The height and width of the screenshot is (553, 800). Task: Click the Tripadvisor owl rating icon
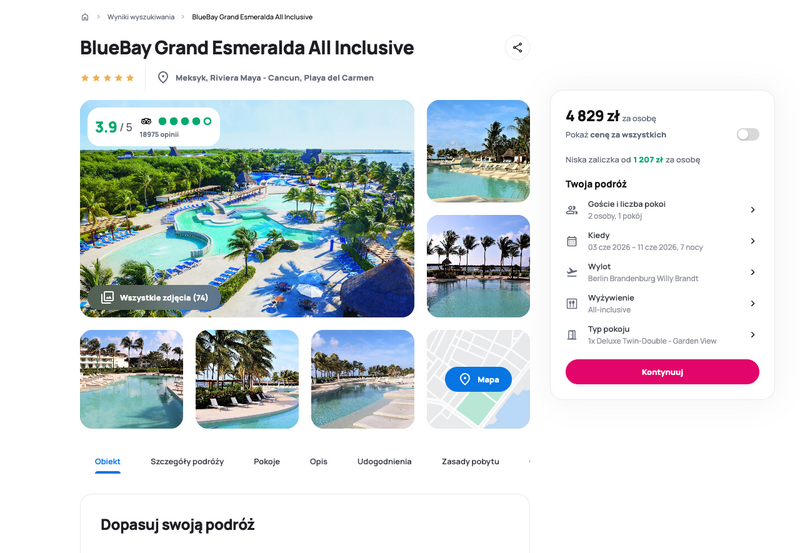point(146,121)
